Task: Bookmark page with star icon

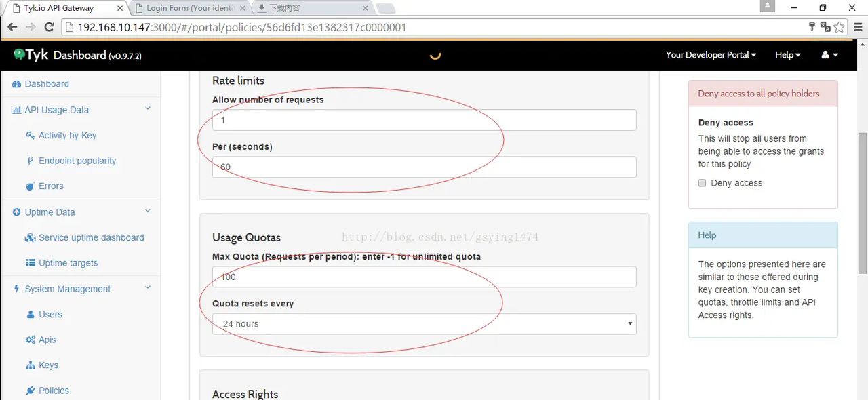Action: click(x=840, y=27)
